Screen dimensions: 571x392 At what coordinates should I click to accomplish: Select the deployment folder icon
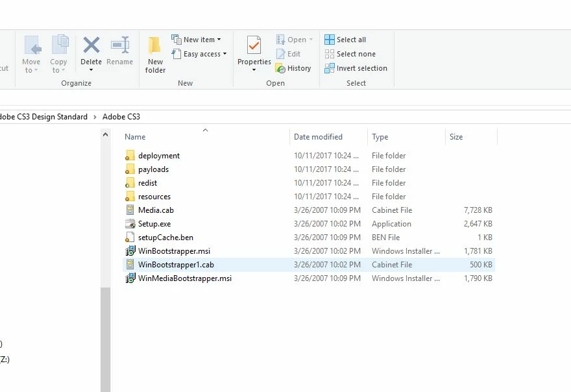pos(130,156)
